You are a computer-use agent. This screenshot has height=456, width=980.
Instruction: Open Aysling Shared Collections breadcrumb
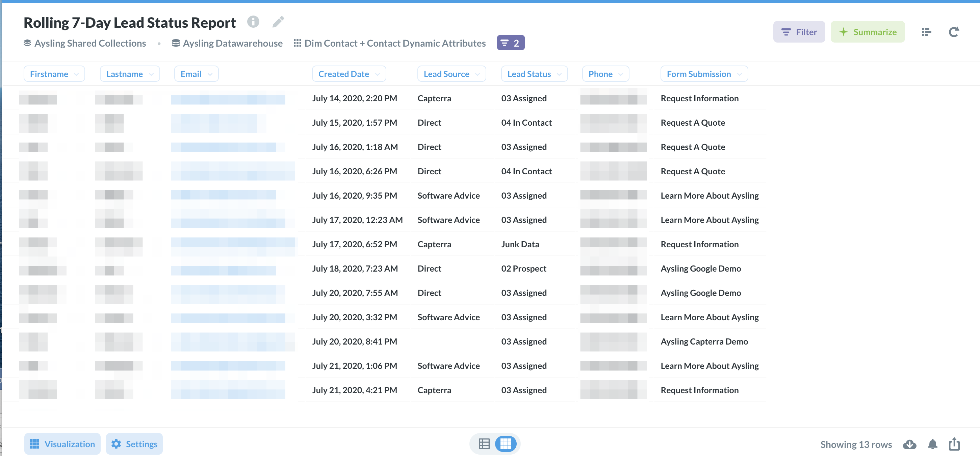click(x=90, y=43)
